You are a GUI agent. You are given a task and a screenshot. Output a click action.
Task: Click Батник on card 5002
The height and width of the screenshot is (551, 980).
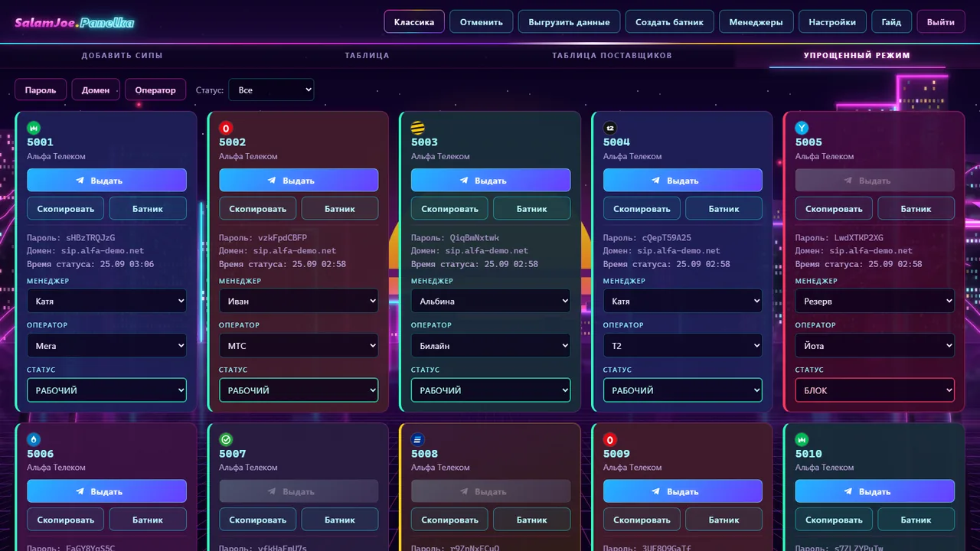340,208
